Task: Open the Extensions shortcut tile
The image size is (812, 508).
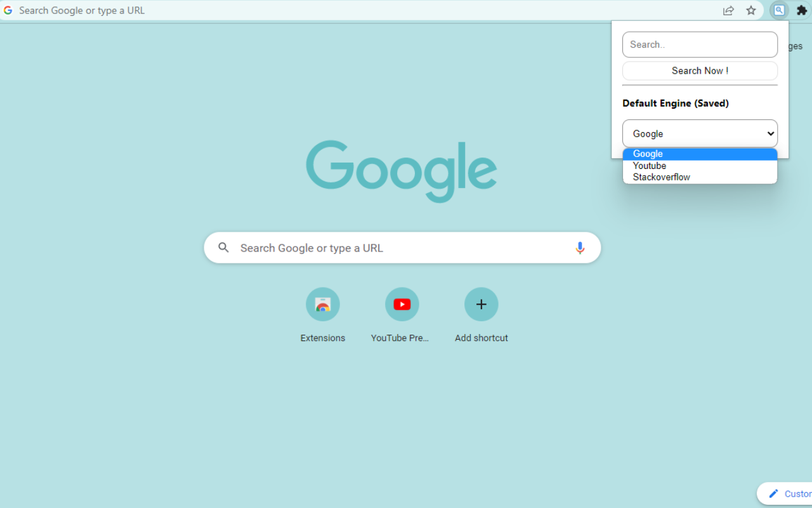Action: 323,304
